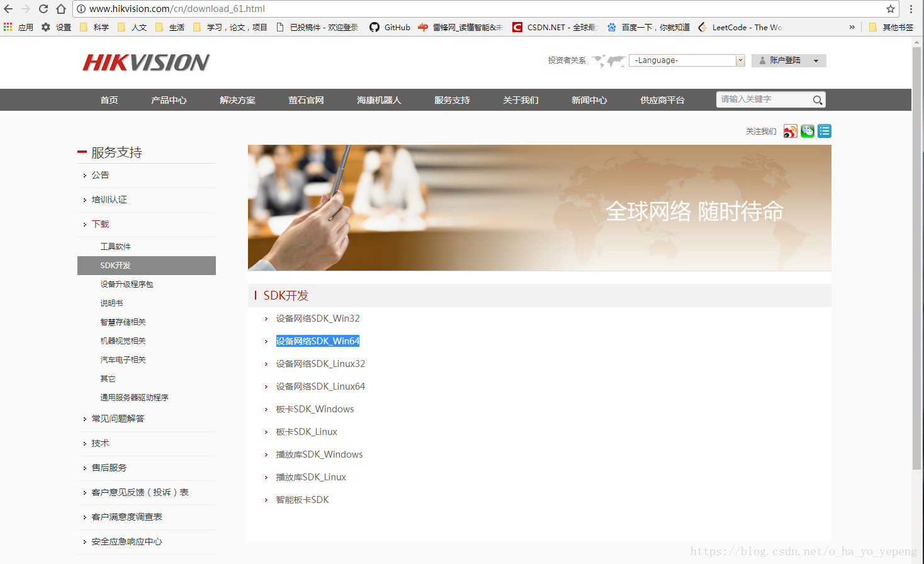Open 通用服务器驱动程序 in the sidebar
The height and width of the screenshot is (564, 924).
pyautogui.click(x=134, y=398)
